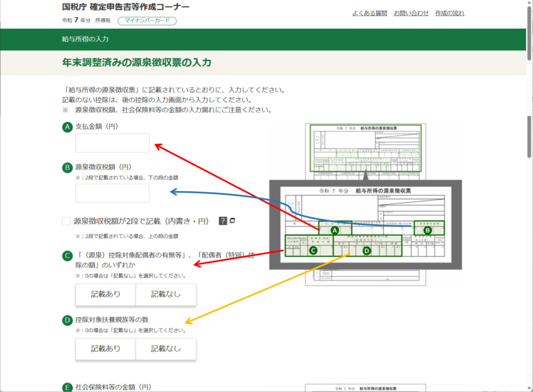Select 記載あり for spouse deduction section C
Screen dimensions: 533x392
(106, 294)
